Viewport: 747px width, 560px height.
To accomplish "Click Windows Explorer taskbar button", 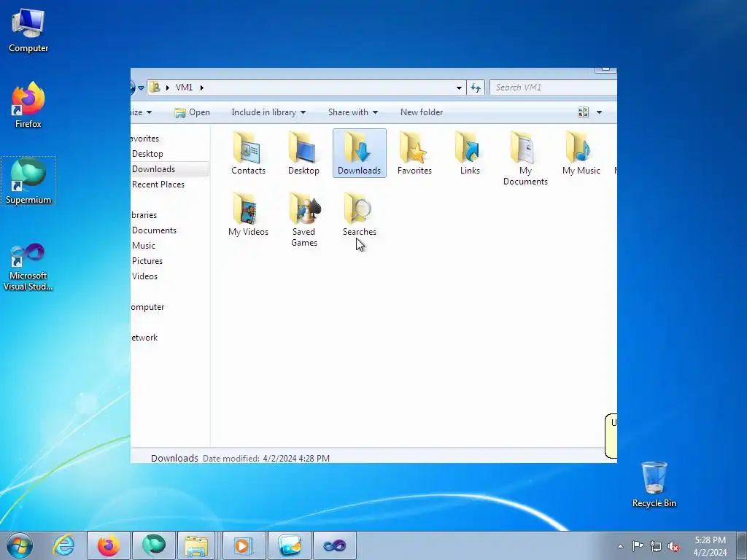I will pos(196,545).
